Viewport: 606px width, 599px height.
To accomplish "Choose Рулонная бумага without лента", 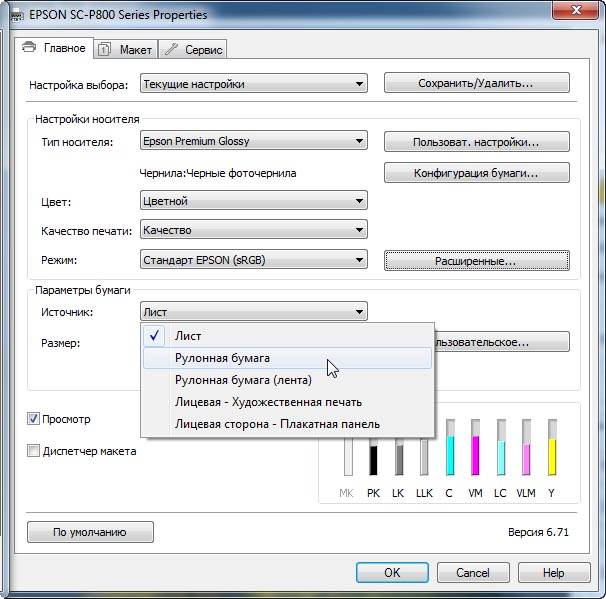I will [x=287, y=358].
